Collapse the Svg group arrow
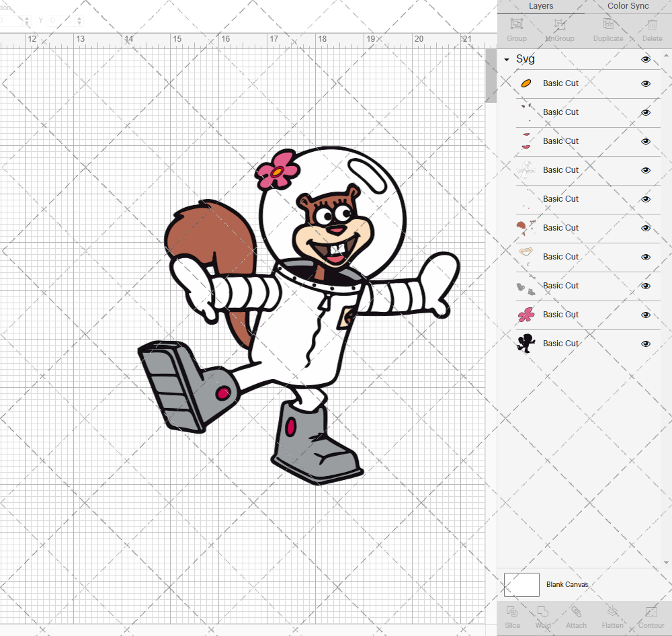 pyautogui.click(x=507, y=60)
